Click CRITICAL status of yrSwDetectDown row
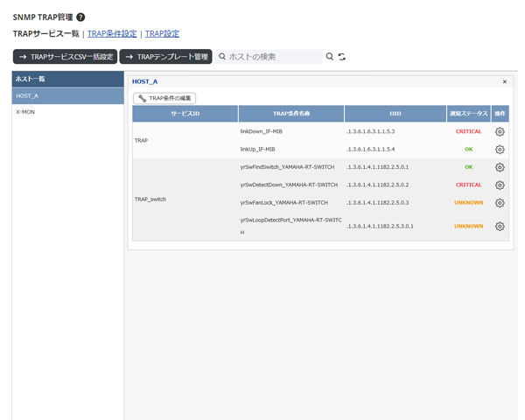The height and width of the screenshot is (420, 525). tap(468, 185)
